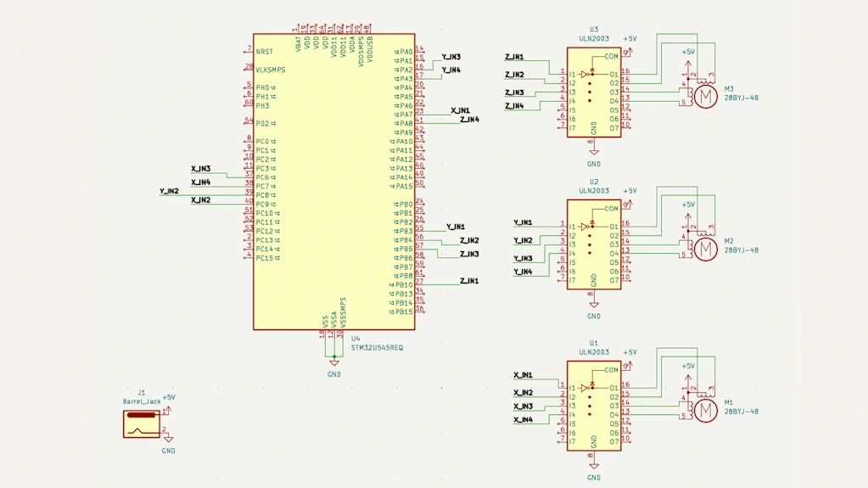Click the Z_IN4 label at U3 input
Screen dimensions: 868x488
click(514, 106)
